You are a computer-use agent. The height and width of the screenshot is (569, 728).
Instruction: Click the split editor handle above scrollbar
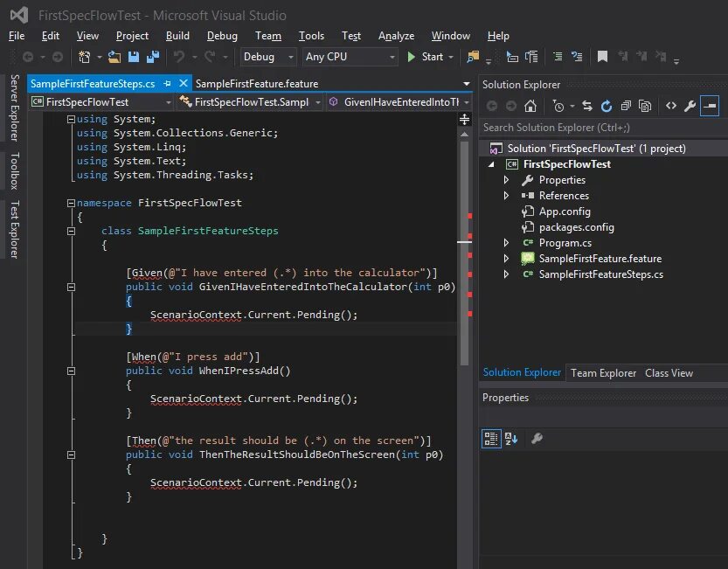click(464, 120)
